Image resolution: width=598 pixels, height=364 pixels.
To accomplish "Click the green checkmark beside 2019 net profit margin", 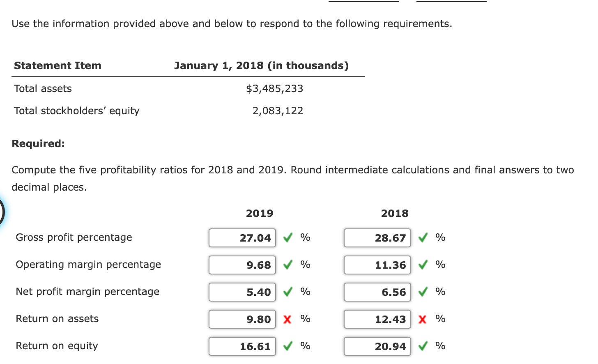I will (287, 292).
